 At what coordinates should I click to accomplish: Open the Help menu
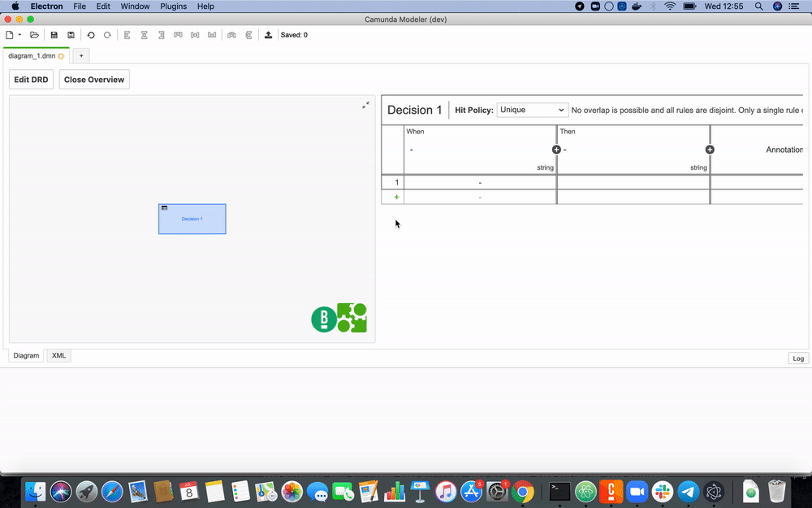tap(205, 7)
